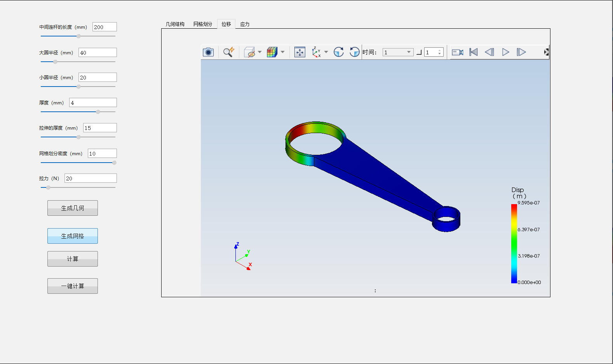The height and width of the screenshot is (364, 613).
Task: Click the 中间连杆的长度 input field
Action: [x=104, y=27]
